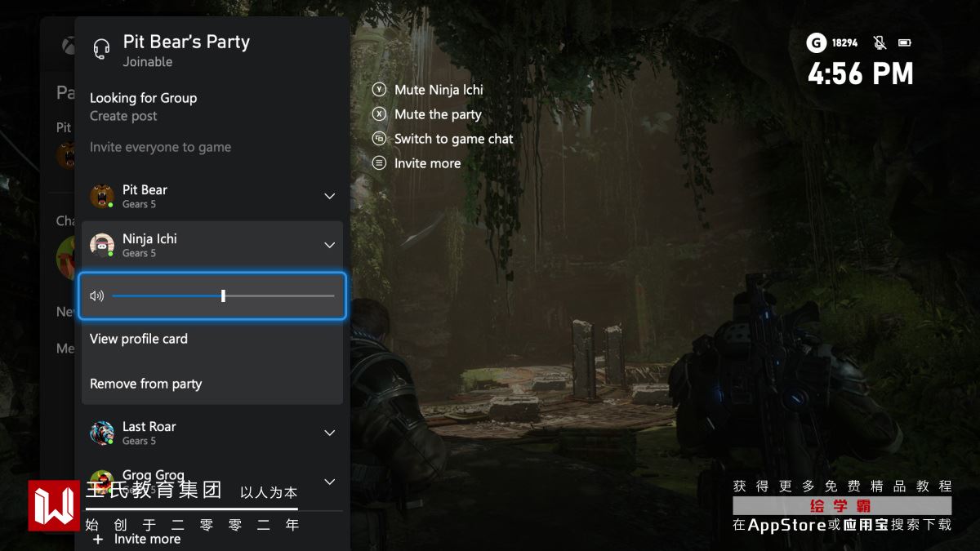Image resolution: width=980 pixels, height=551 pixels.
Task: Click the muted microphone status icon
Action: click(880, 42)
